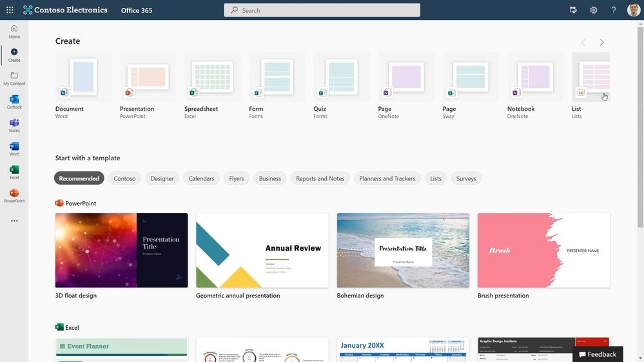Create a new Sway Page

tap(471, 86)
